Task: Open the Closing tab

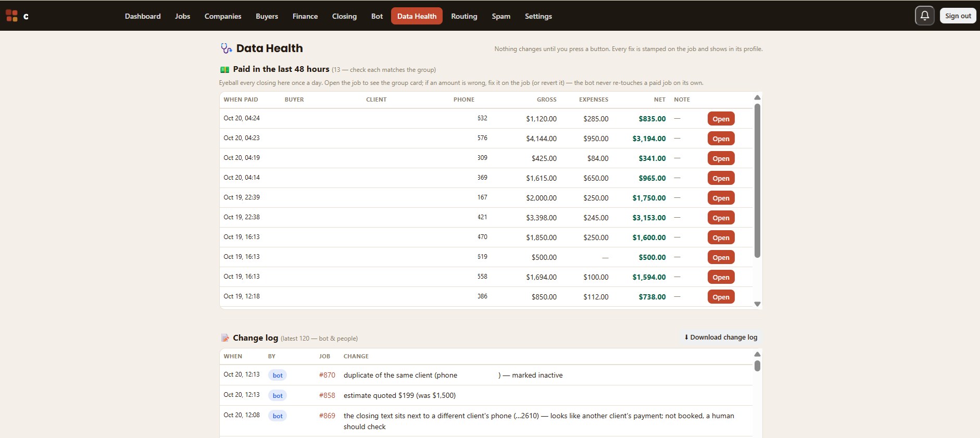Action: pyautogui.click(x=344, y=16)
